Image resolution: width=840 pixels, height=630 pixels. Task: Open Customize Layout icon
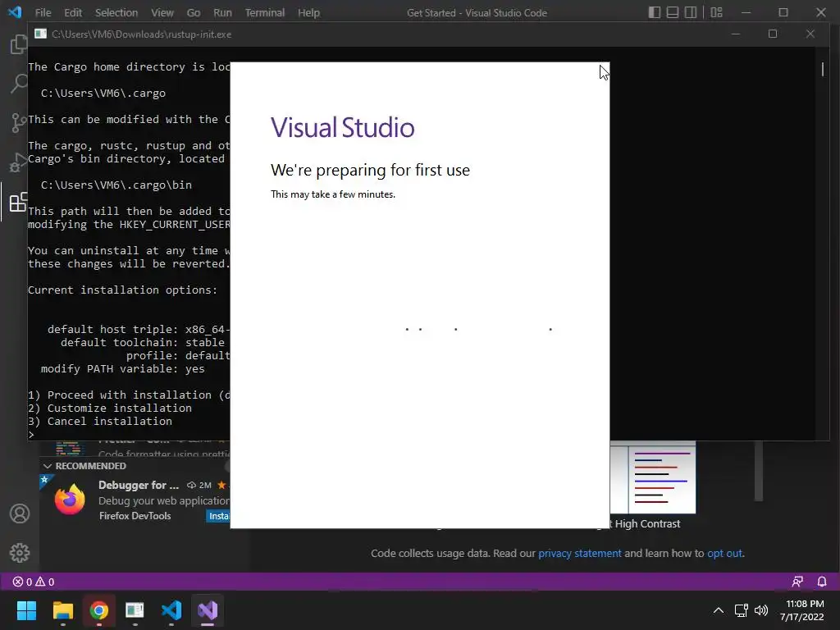point(716,12)
